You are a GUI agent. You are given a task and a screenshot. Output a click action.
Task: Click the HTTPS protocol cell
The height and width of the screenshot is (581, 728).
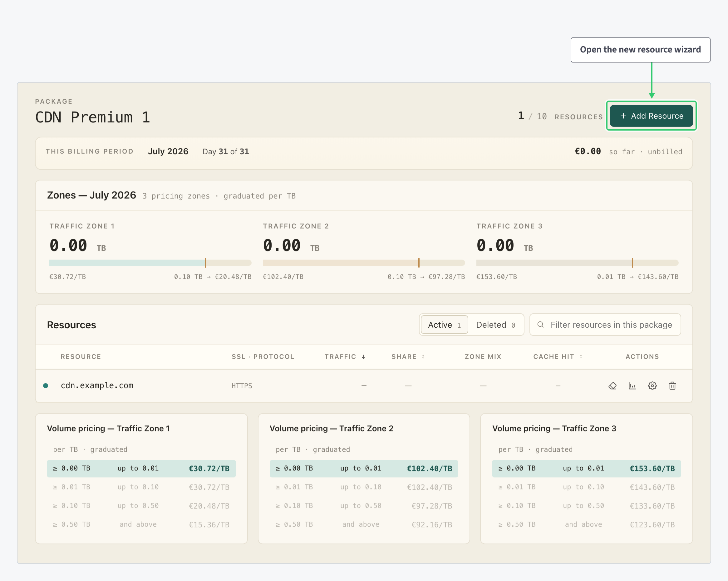point(242,386)
